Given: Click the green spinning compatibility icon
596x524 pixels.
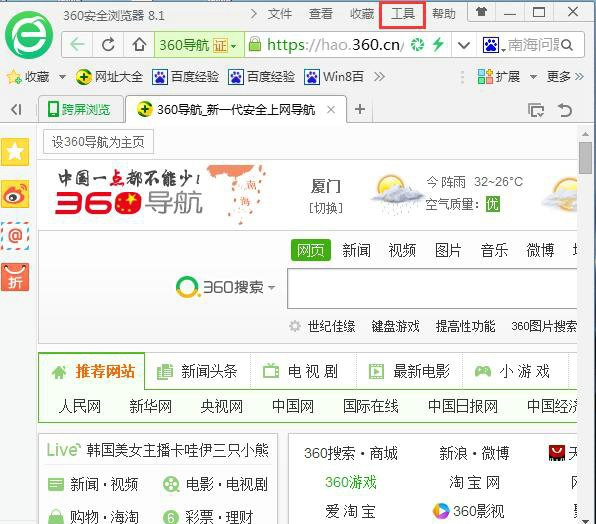Looking at the screenshot, I should pos(417,45).
